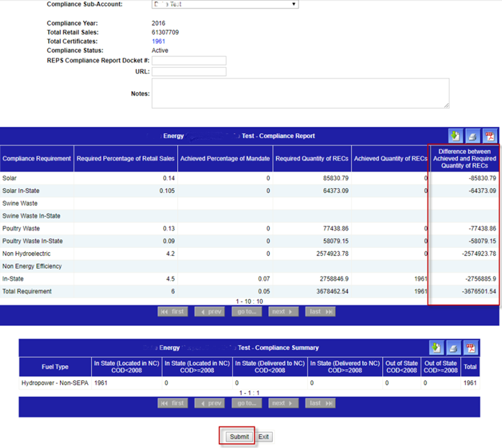Click the Exit button
502x448 pixels.
click(x=263, y=437)
